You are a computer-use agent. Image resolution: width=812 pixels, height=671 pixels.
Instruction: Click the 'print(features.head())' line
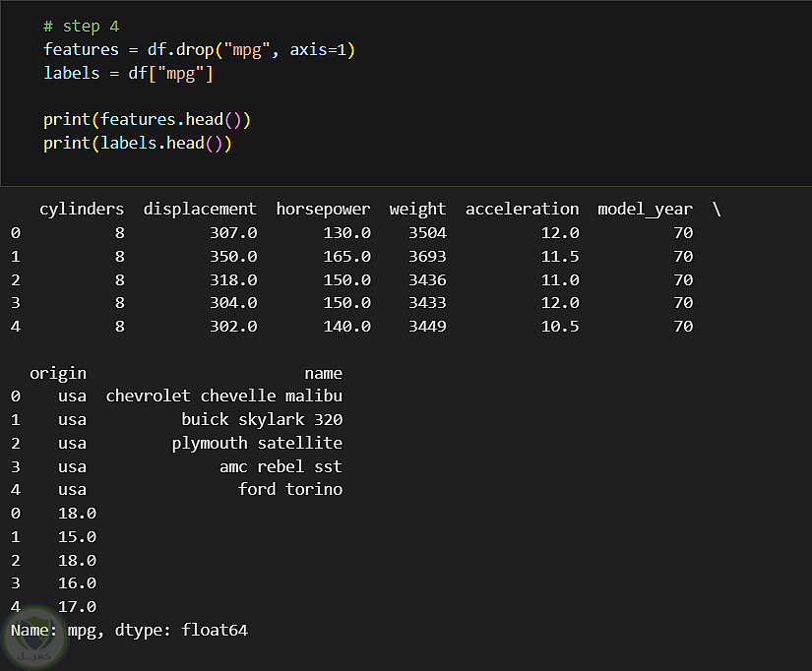point(147,120)
